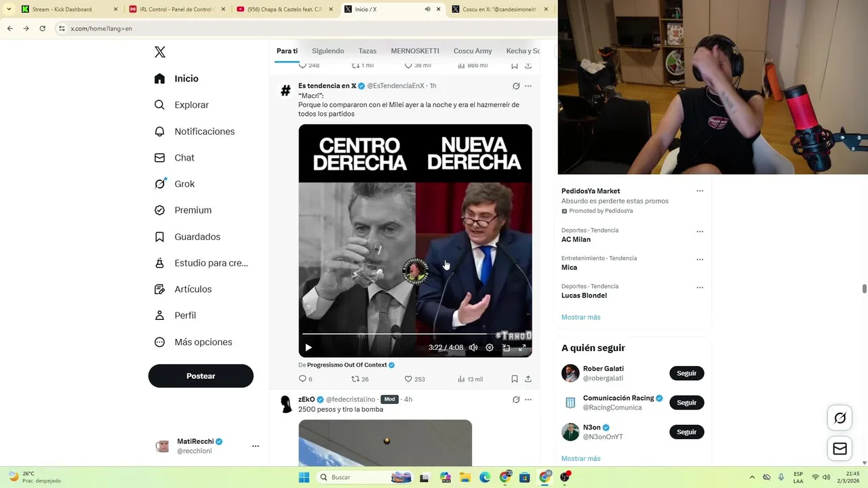This screenshot has height=488, width=868.
Task: Open Notificaciones
Action: click(194, 131)
